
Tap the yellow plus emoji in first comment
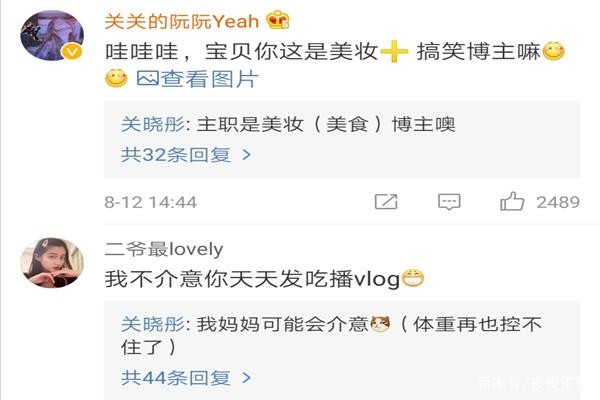[x=394, y=51]
